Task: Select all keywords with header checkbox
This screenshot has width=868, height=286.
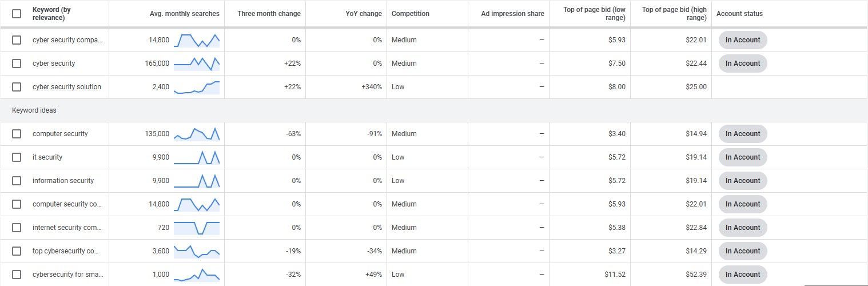Action: 17,14
